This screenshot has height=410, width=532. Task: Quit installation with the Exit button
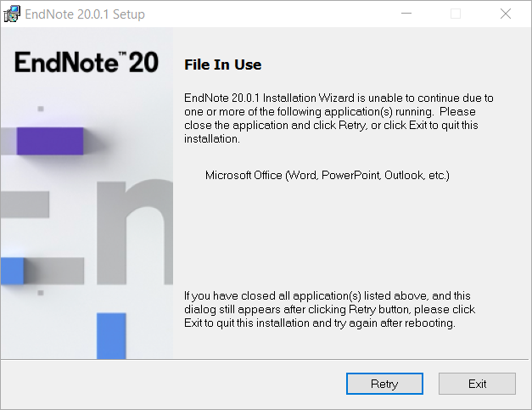tap(477, 384)
